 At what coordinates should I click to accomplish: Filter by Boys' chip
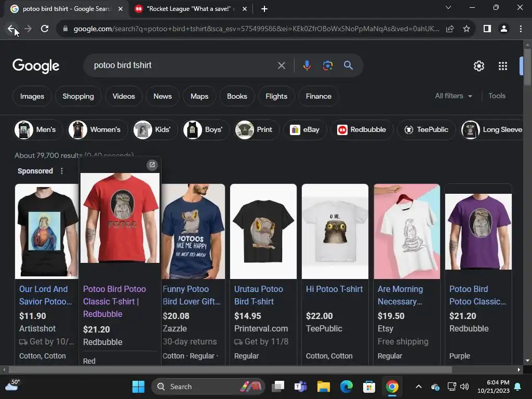coord(206,129)
